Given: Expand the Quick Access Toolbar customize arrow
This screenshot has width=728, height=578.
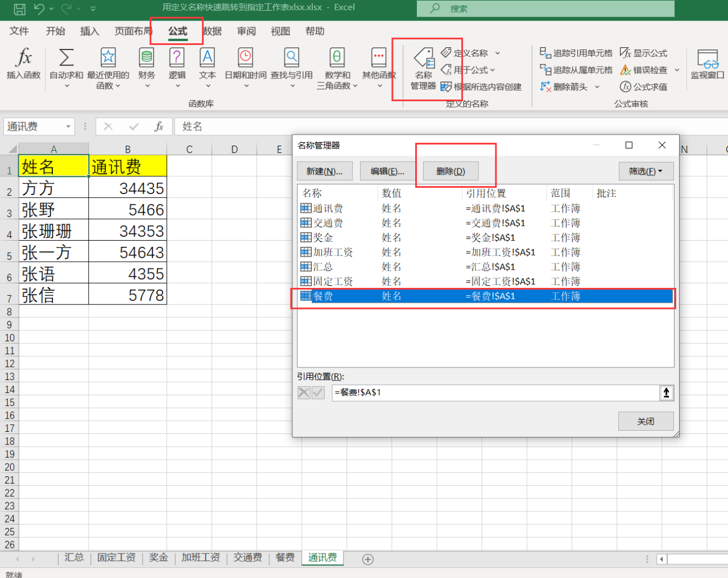Looking at the screenshot, I should point(93,9).
